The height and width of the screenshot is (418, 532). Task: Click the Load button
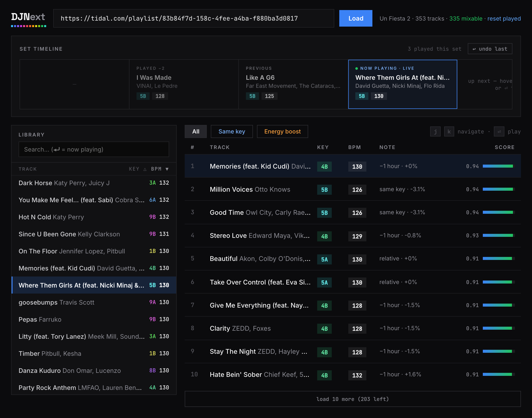pyautogui.click(x=356, y=18)
